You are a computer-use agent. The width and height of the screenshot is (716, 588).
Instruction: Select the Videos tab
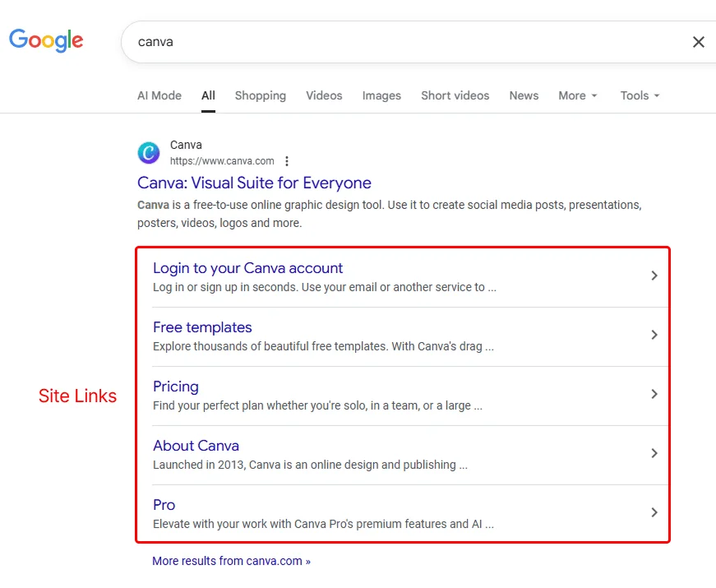coord(323,95)
